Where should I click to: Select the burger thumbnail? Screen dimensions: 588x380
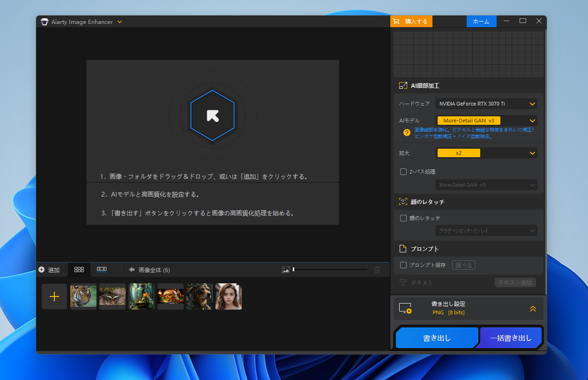(x=171, y=296)
